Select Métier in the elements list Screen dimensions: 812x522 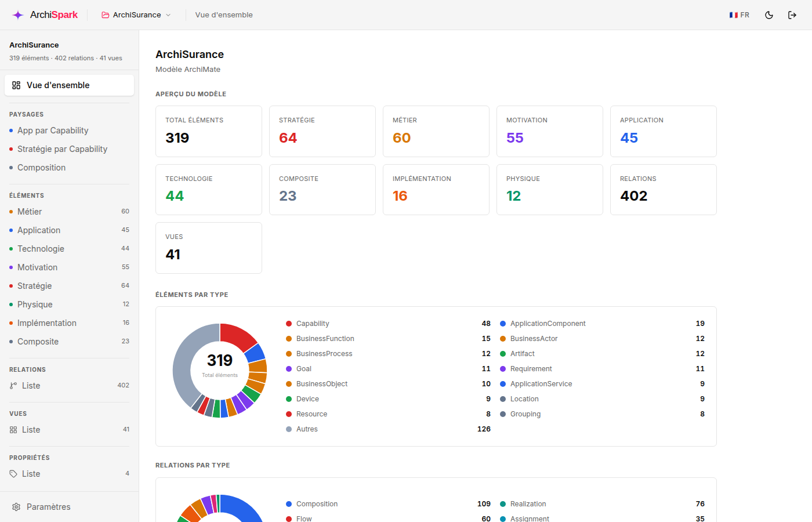pyautogui.click(x=70, y=212)
